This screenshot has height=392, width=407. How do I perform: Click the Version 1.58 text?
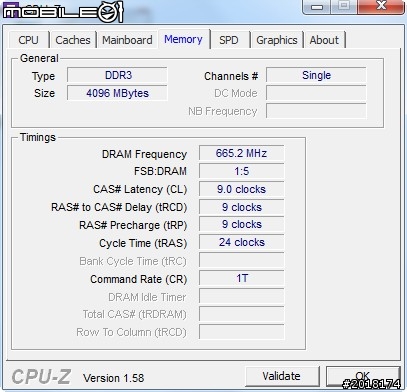click(x=114, y=378)
